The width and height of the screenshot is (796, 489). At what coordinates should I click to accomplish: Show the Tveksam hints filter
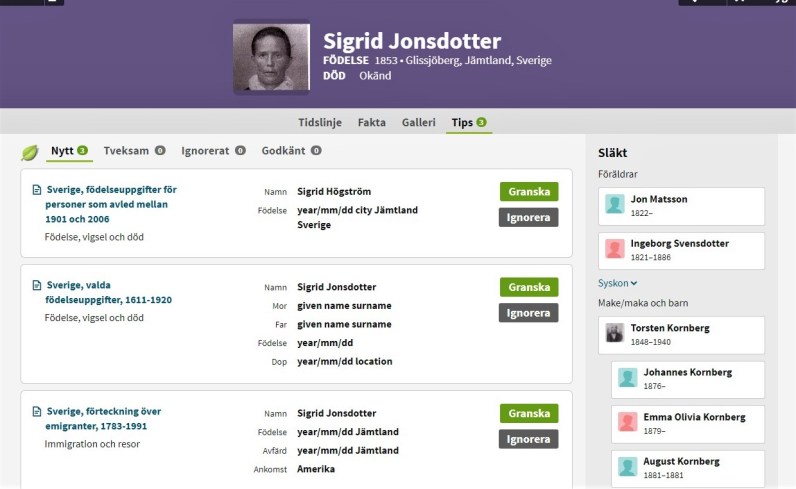click(x=127, y=151)
